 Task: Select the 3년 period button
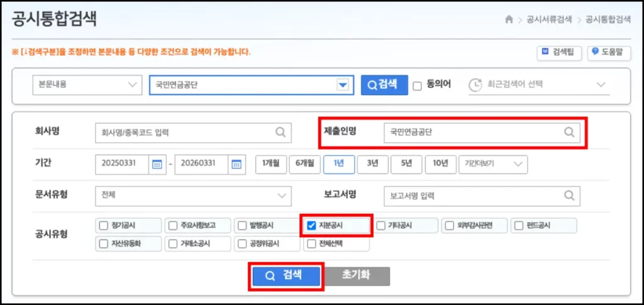[x=372, y=164]
